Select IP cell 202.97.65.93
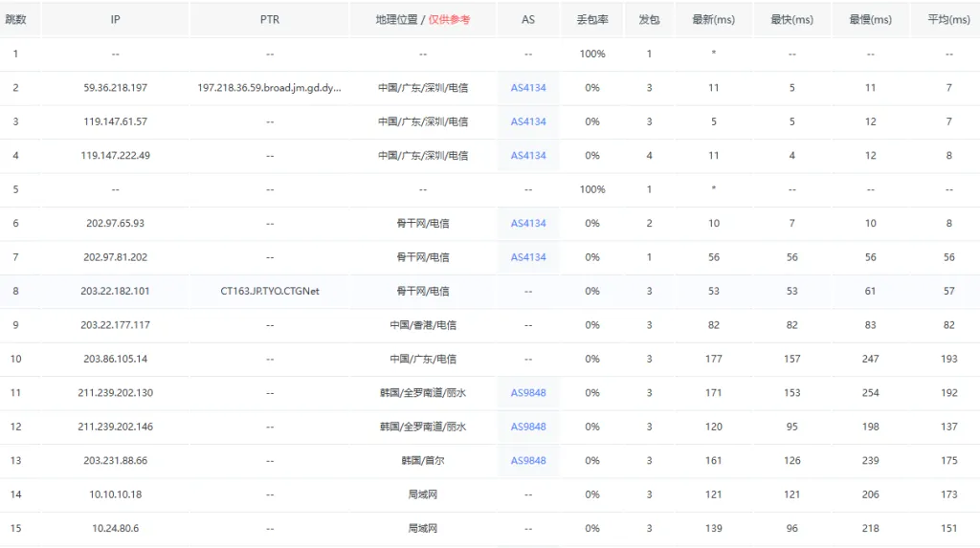 point(115,223)
